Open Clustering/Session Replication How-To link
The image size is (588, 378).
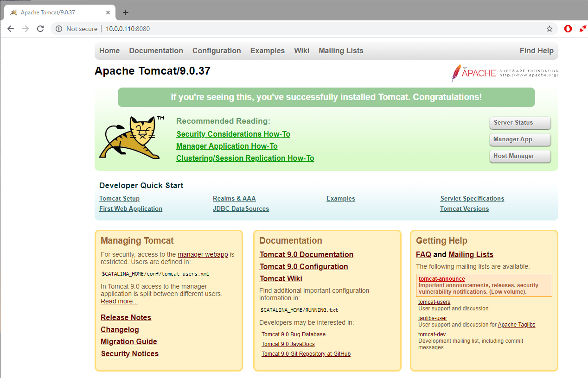coord(245,158)
